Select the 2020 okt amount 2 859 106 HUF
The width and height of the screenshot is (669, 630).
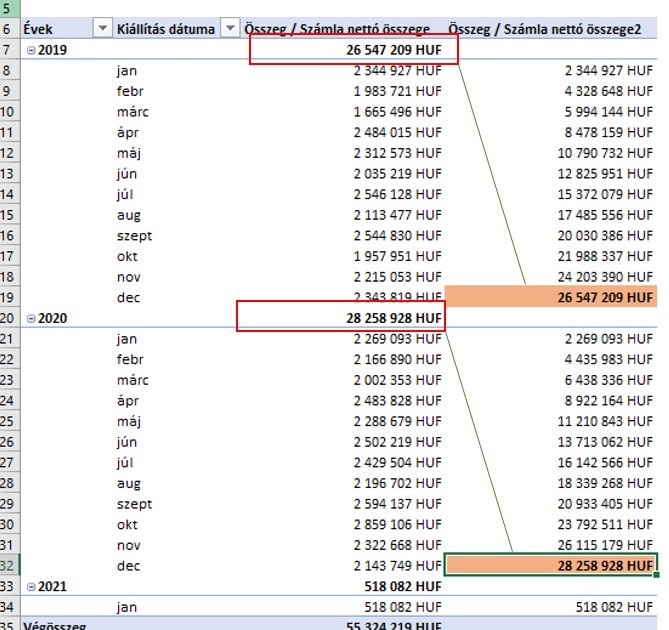pos(397,524)
